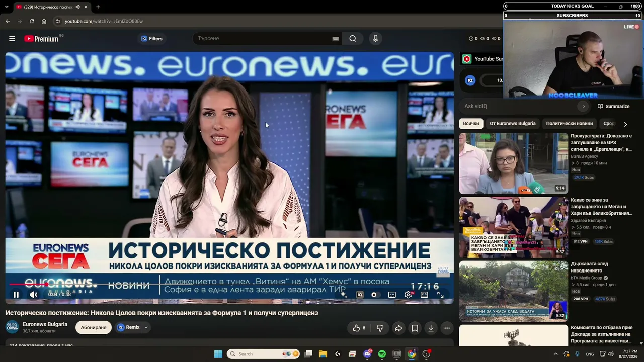Subscribe with the Абониране button
The image size is (644, 362).
click(x=94, y=327)
